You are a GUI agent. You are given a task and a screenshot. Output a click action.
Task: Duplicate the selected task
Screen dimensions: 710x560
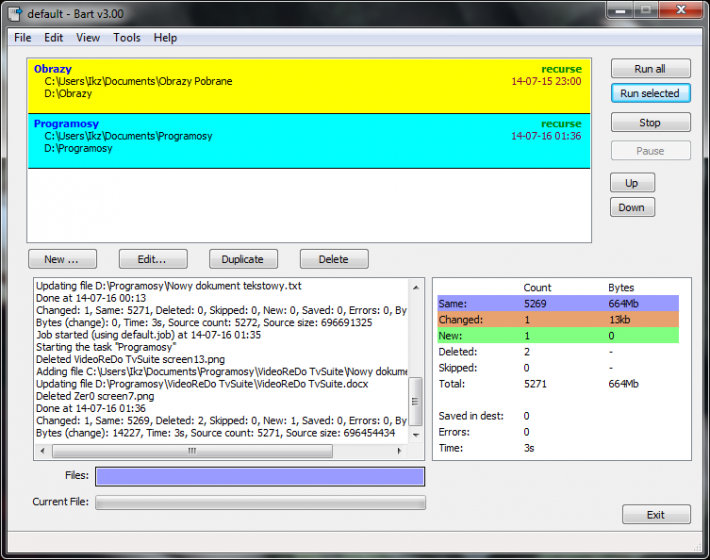[x=243, y=259]
